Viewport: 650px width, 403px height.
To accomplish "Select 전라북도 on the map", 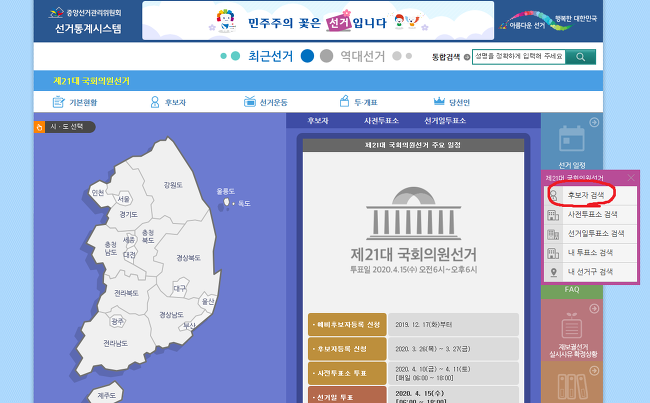I will 126,293.
